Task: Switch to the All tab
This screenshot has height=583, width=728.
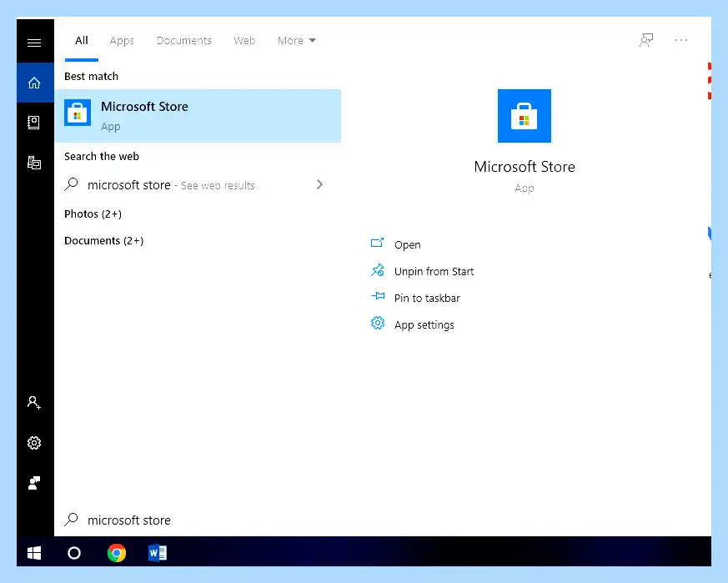Action: point(82,40)
